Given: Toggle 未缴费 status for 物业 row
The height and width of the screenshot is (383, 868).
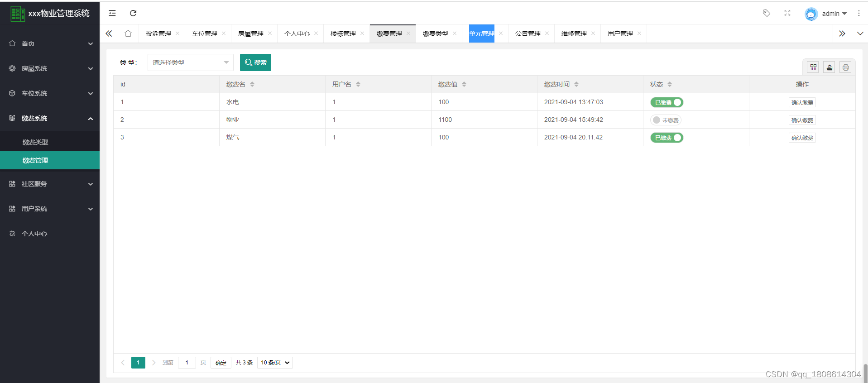Looking at the screenshot, I should click(x=666, y=120).
